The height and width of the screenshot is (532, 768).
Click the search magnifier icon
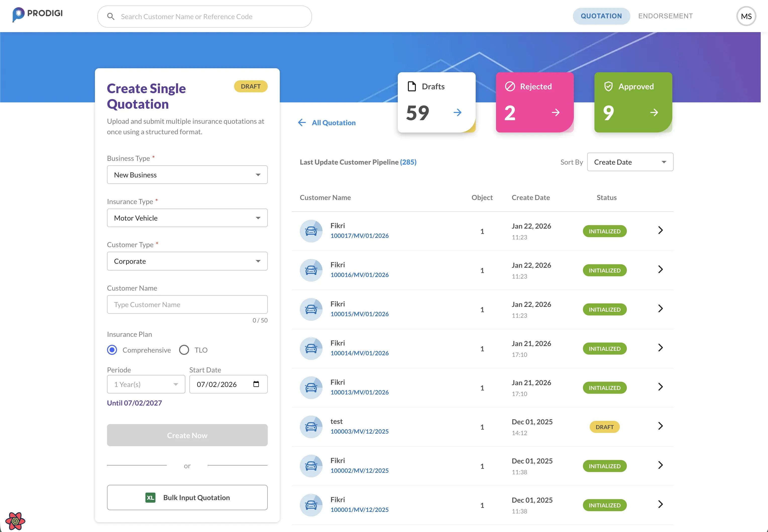click(111, 16)
